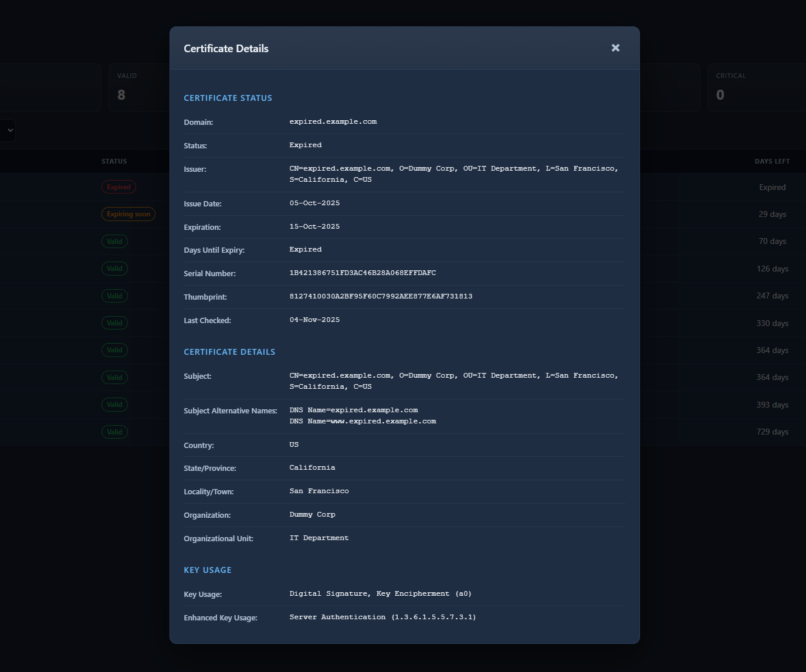The width and height of the screenshot is (806, 672).
Task: Select the Valid badge in 729 days row
Action: click(x=114, y=432)
